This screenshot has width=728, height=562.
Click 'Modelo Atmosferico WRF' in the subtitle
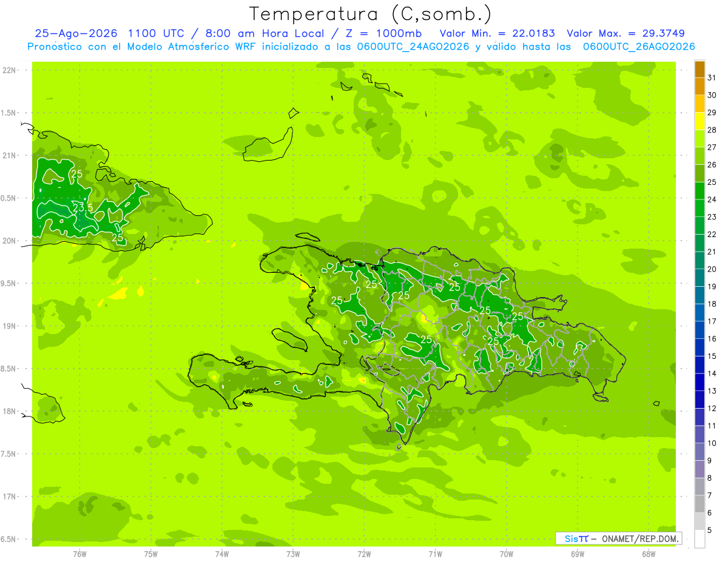coord(192,47)
